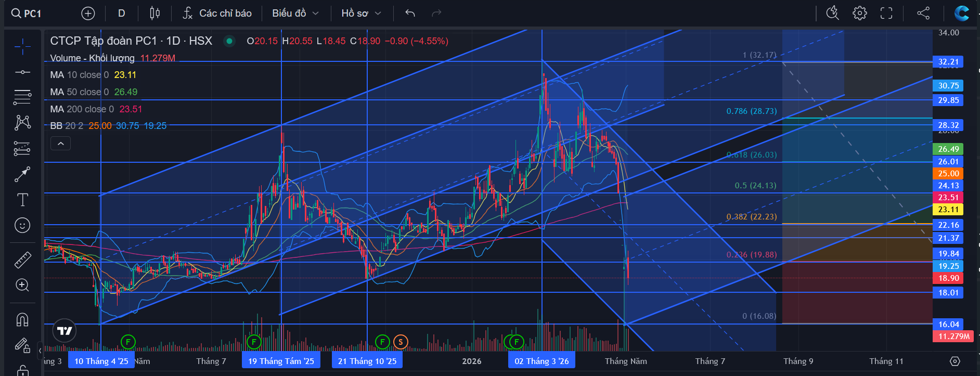Collapse the indicator legend chevron
The height and width of the screenshot is (376, 980).
pyautogui.click(x=60, y=144)
